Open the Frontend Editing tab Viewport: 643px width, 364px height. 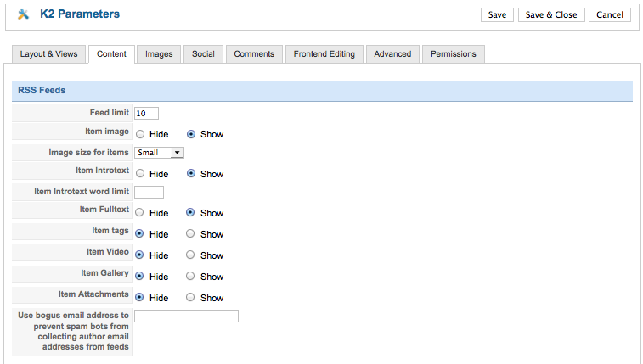[324, 54]
